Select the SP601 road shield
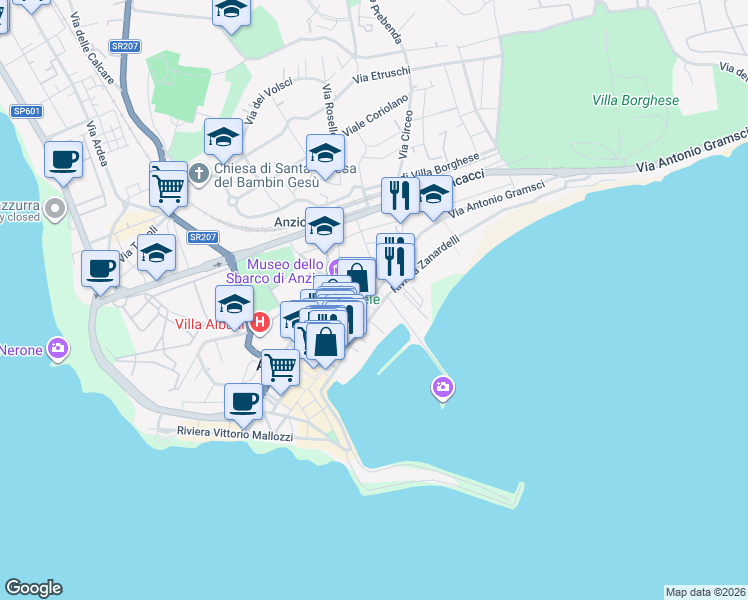Image resolution: width=748 pixels, height=600 pixels. [x=27, y=112]
